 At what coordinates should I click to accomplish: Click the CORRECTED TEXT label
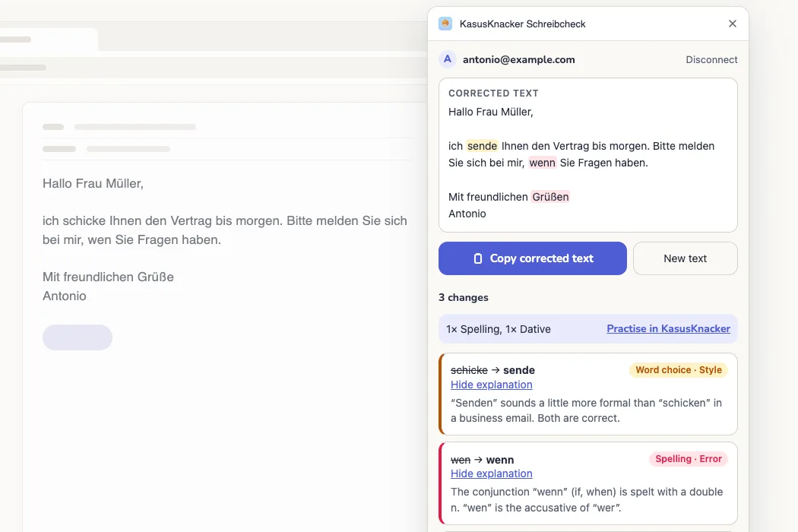[x=493, y=93]
